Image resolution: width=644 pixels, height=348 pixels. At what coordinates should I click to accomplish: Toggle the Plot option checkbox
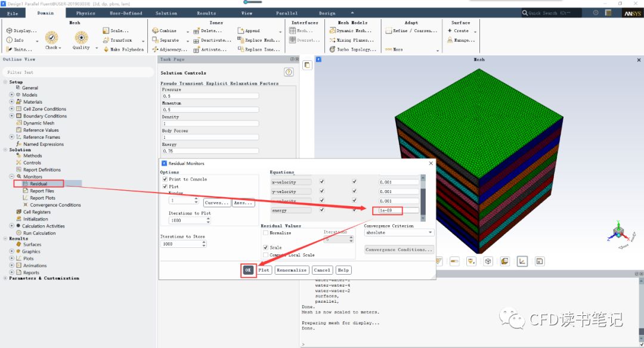[165, 187]
